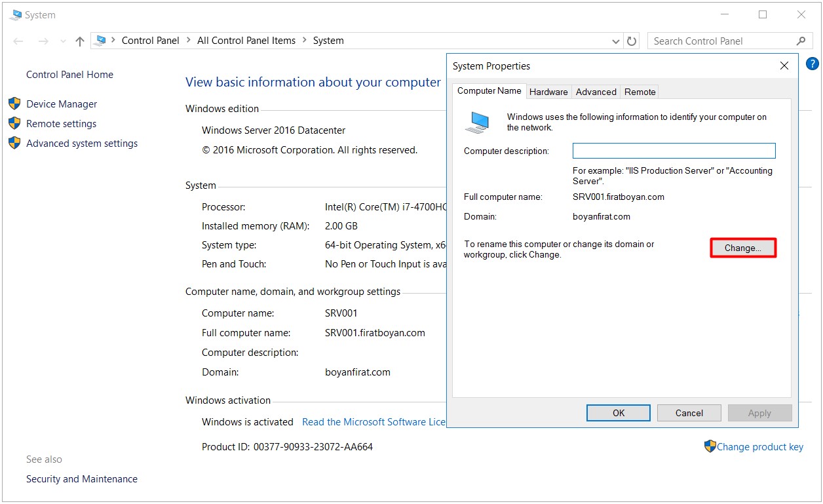Click the Windows is activated text

point(248,422)
